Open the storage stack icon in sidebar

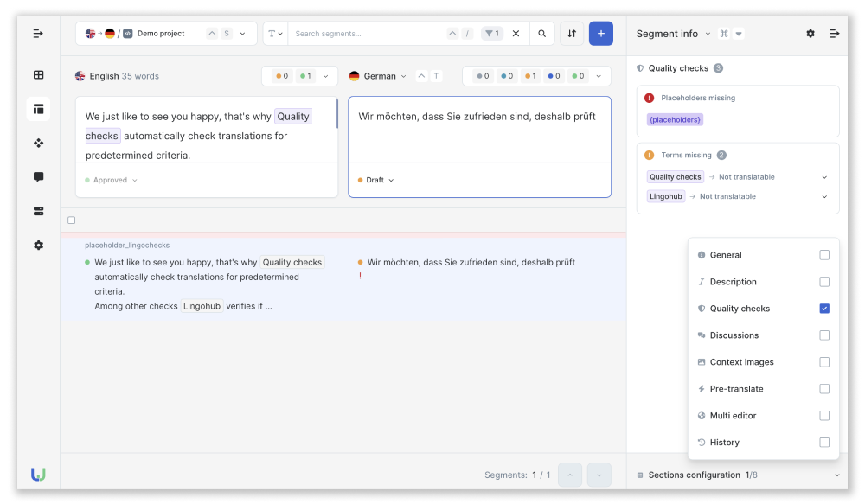38,211
